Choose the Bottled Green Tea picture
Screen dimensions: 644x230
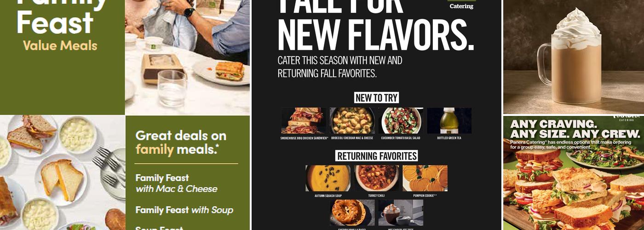[x=449, y=121]
